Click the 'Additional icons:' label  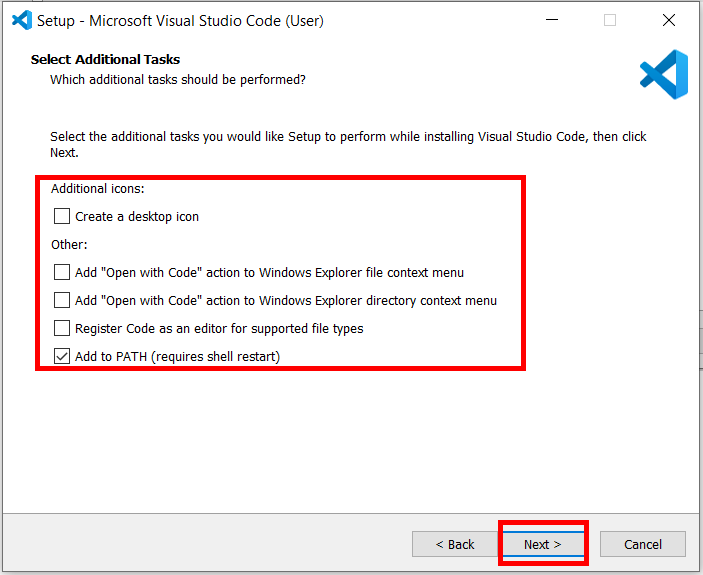pyautogui.click(x=98, y=189)
